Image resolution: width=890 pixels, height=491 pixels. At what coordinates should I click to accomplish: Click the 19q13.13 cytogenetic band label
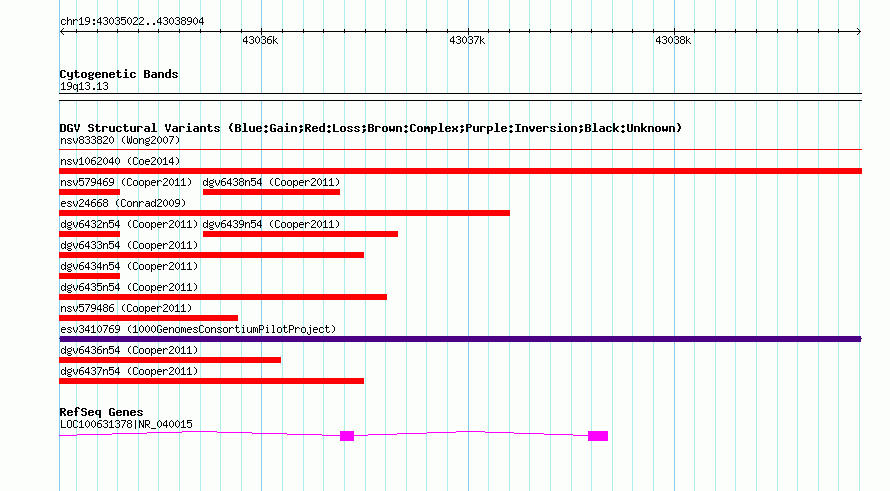point(84,86)
